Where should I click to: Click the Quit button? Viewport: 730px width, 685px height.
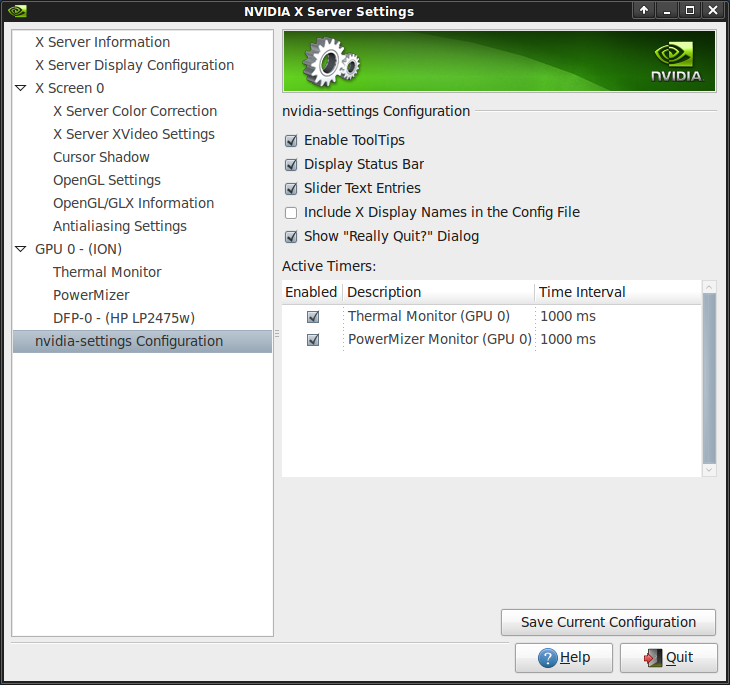pos(669,658)
